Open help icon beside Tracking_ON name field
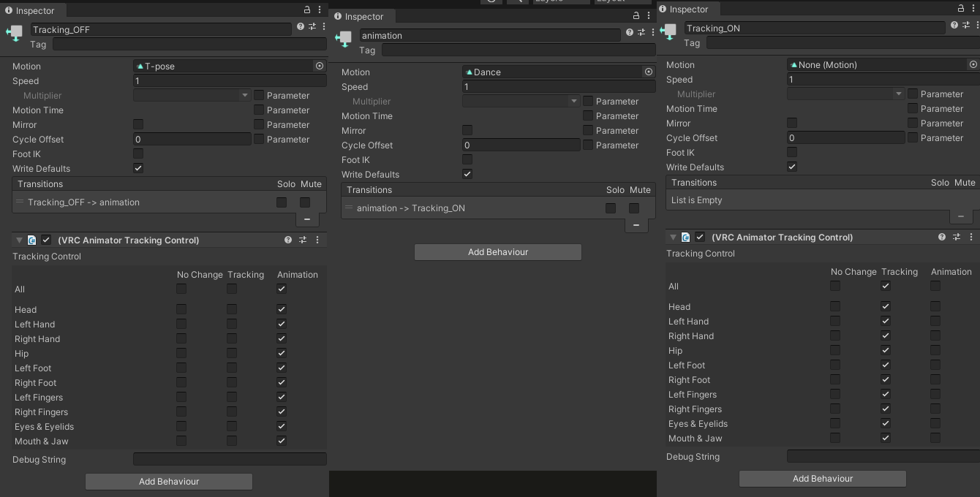980x497 pixels. (x=954, y=25)
